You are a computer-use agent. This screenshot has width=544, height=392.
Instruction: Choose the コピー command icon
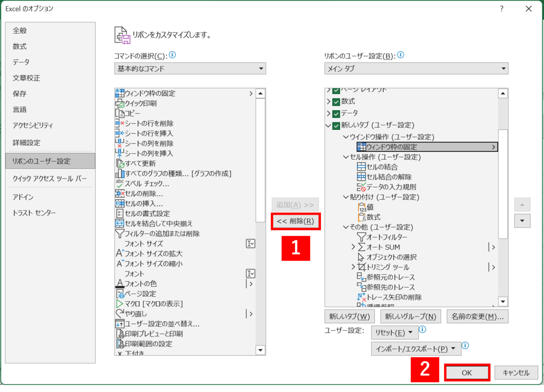(120, 114)
